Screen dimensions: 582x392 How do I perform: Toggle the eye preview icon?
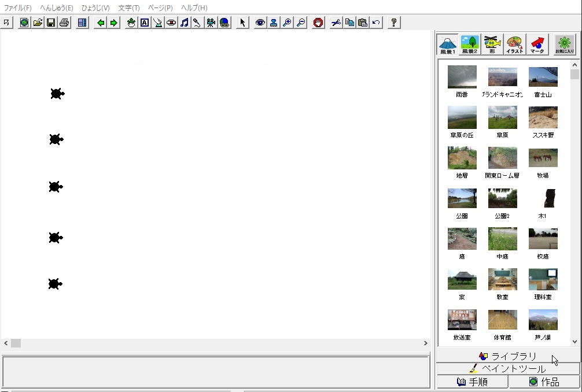coord(260,23)
